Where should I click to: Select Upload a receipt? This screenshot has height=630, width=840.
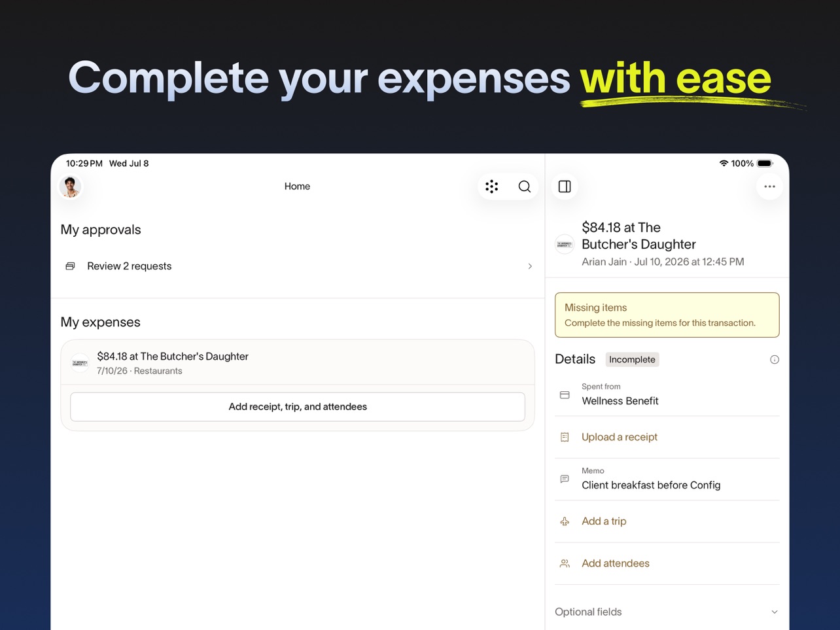point(620,437)
